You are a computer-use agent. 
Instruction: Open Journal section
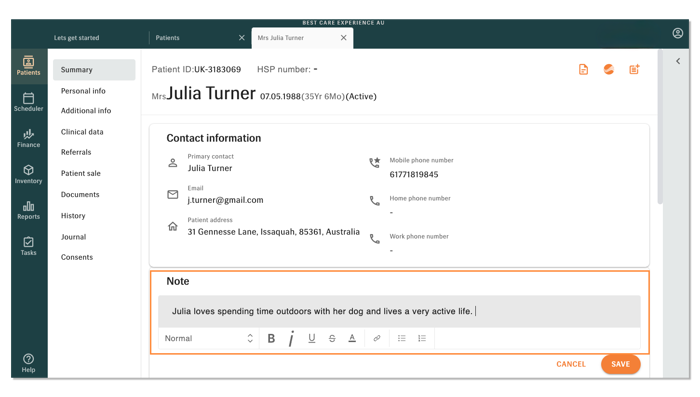[x=73, y=237]
